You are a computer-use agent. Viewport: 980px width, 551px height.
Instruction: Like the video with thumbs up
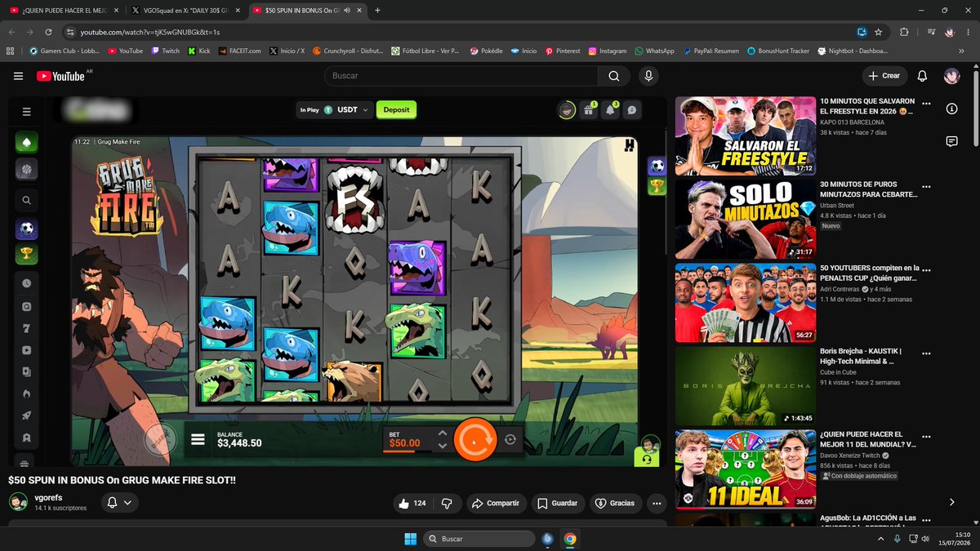412,504
